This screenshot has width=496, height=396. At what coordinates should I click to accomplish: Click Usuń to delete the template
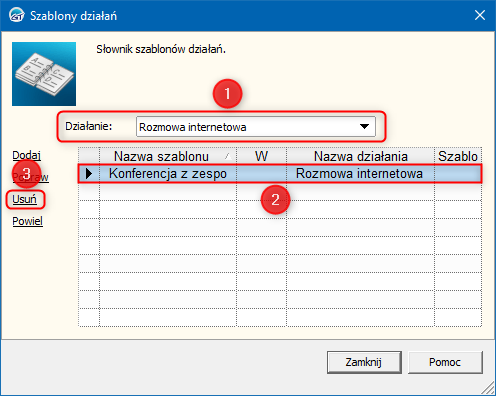[x=24, y=199]
